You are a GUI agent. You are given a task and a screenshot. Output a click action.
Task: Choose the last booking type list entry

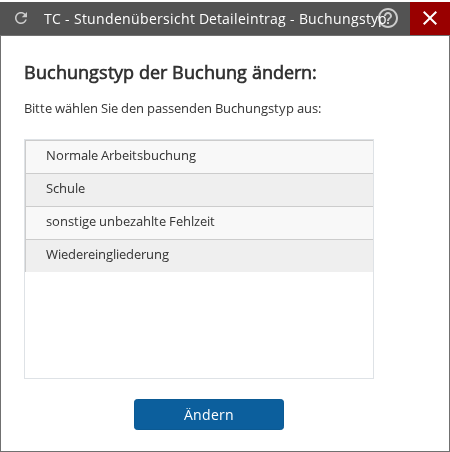point(199,256)
